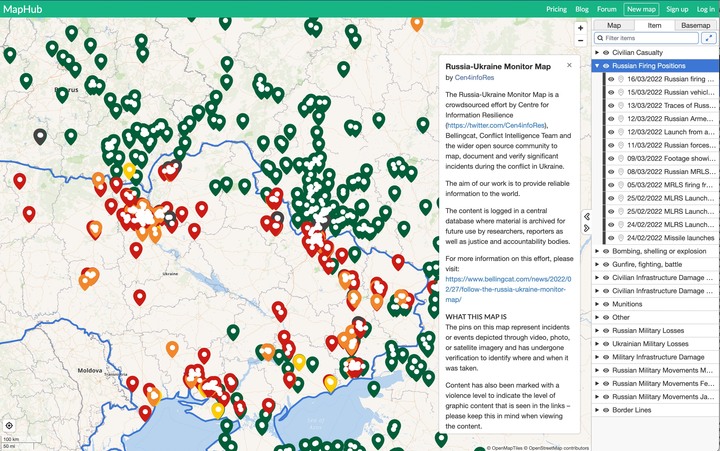Switch to the Item tab
720x451 pixels.
click(654, 25)
